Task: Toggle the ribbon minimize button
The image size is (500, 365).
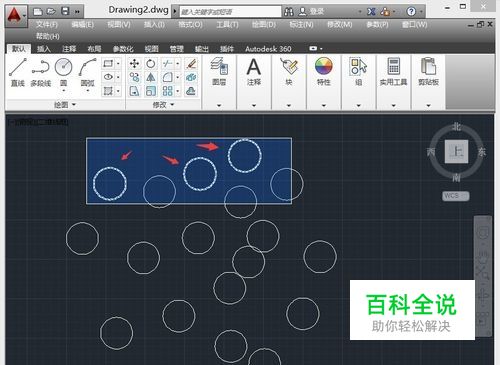Action: 313,49
